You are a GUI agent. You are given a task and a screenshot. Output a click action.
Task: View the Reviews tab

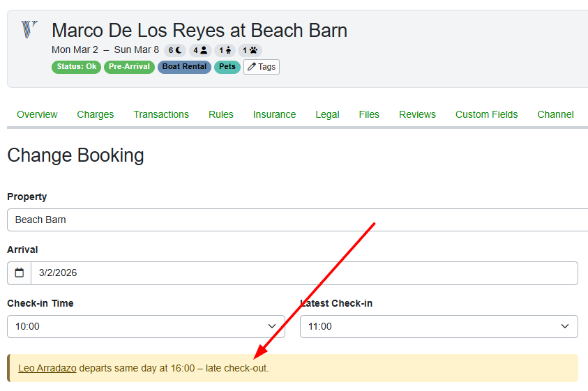[417, 114]
